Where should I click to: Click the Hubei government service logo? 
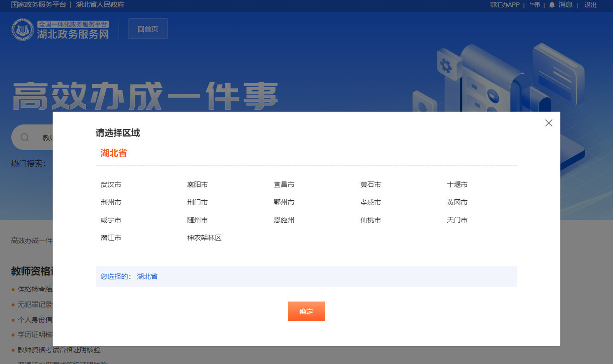pyautogui.click(x=60, y=30)
